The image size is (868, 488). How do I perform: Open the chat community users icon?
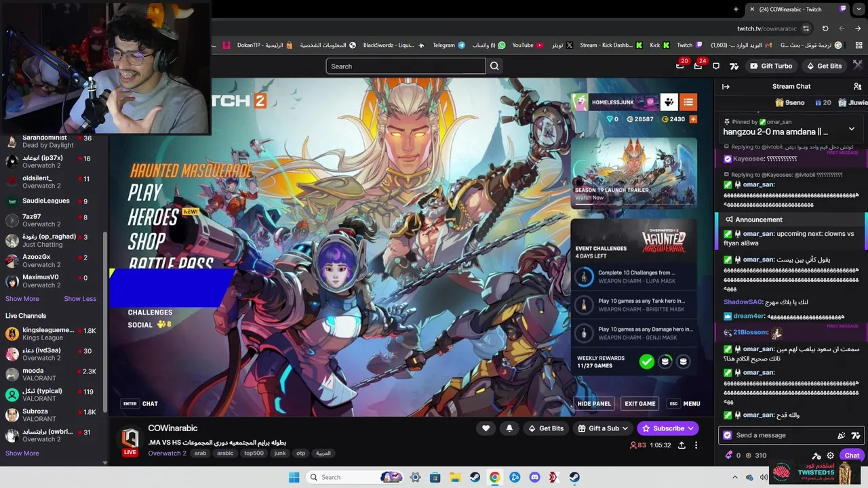pyautogui.click(x=857, y=86)
